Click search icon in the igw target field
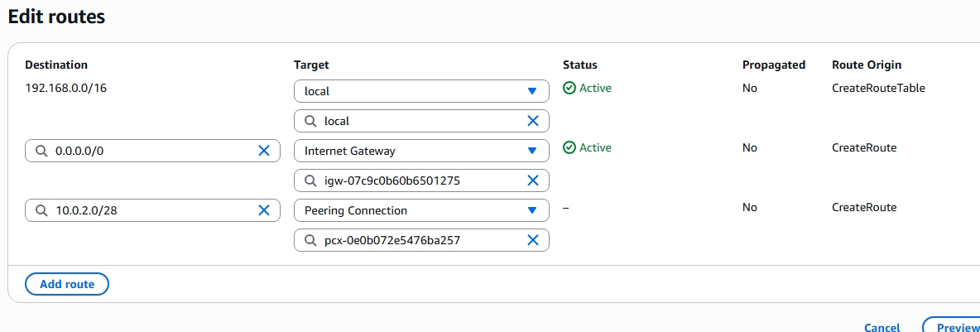The image size is (980, 332). [x=310, y=180]
